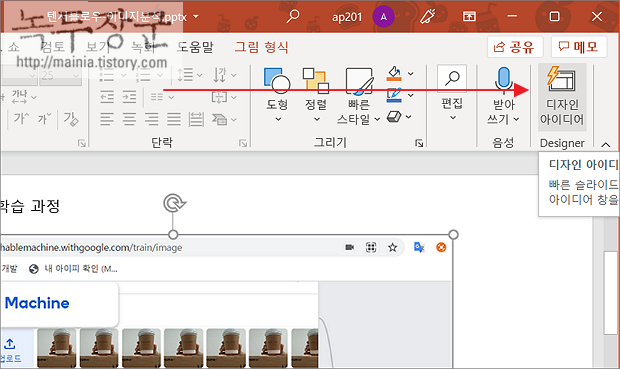Open the 가나 character spacing menu
Image resolution: width=620 pixels, height=369 pixels.
(24, 97)
